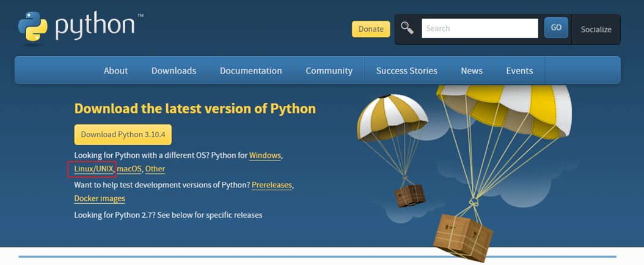The width and height of the screenshot is (644, 265).
Task: Open the Socialize menu
Action: [x=596, y=29]
